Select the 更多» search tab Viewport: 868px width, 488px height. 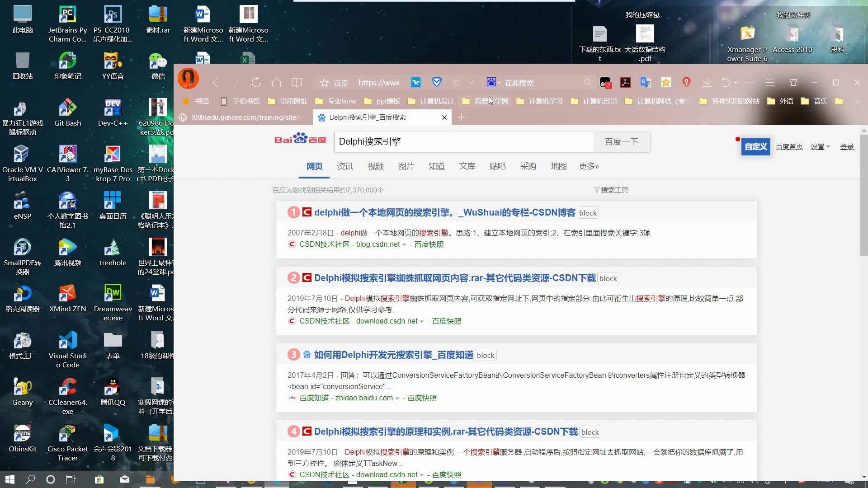tap(589, 166)
